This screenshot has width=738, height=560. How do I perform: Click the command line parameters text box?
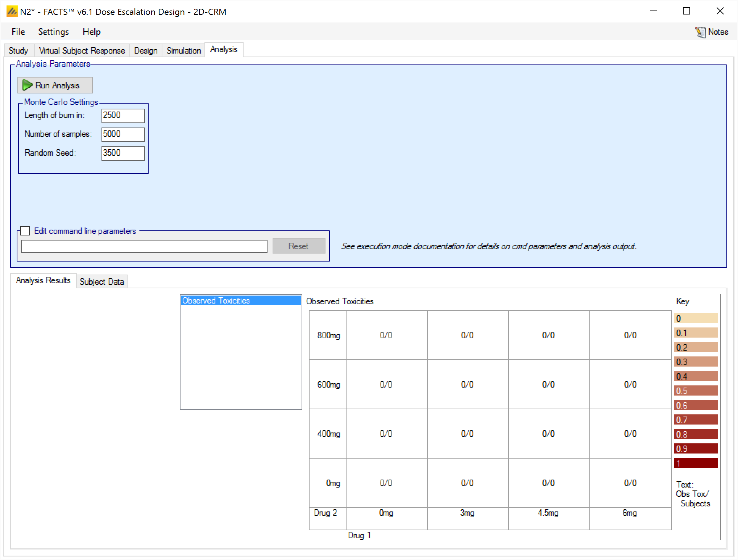144,246
